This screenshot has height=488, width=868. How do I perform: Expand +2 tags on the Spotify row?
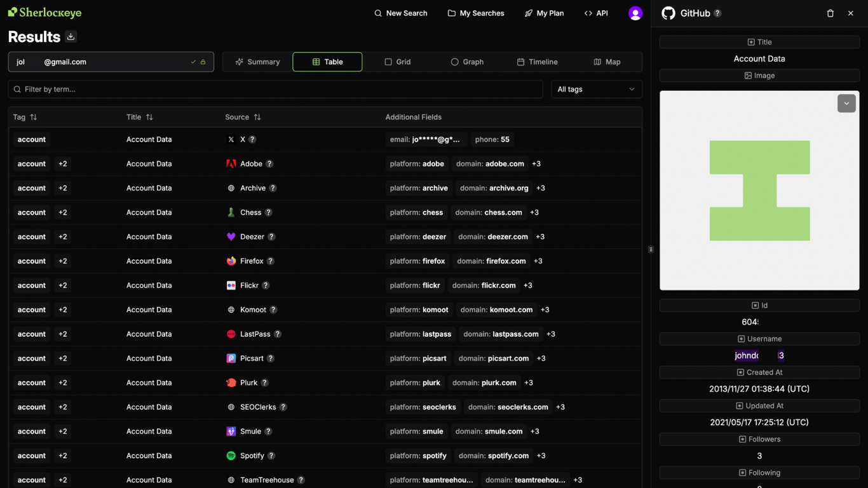[63, 456]
